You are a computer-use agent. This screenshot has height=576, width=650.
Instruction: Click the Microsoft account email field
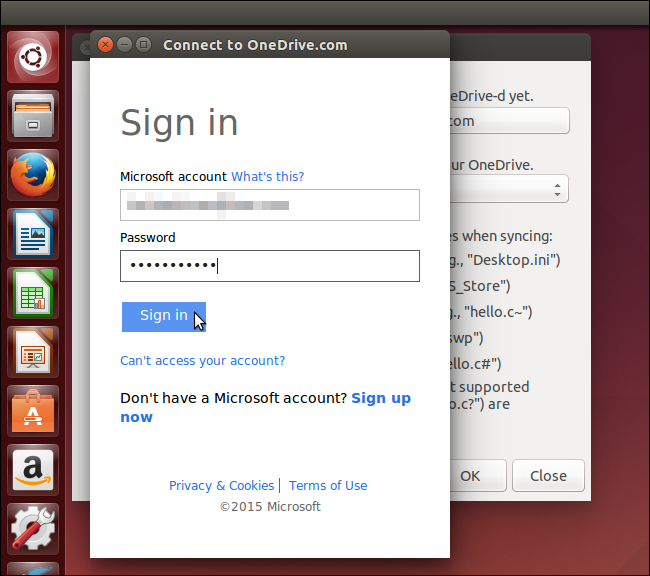click(x=270, y=205)
